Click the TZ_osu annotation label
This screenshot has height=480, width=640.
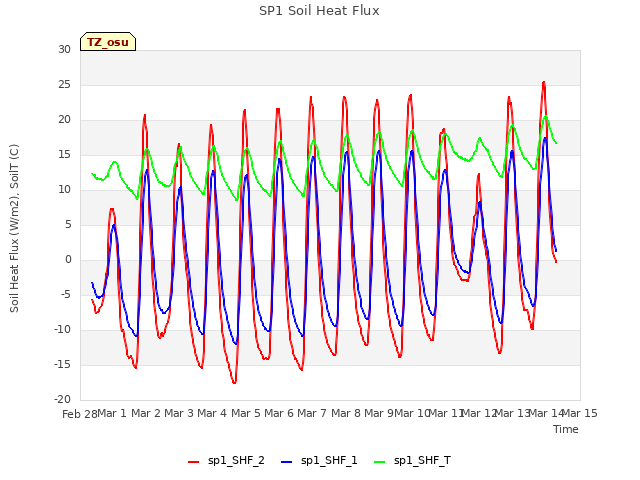click(x=108, y=42)
